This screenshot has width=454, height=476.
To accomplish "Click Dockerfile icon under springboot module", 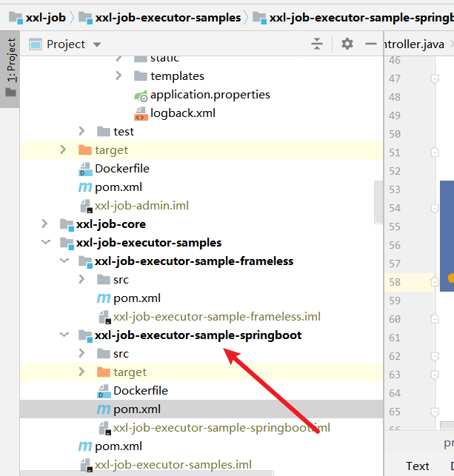I will tap(104, 391).
